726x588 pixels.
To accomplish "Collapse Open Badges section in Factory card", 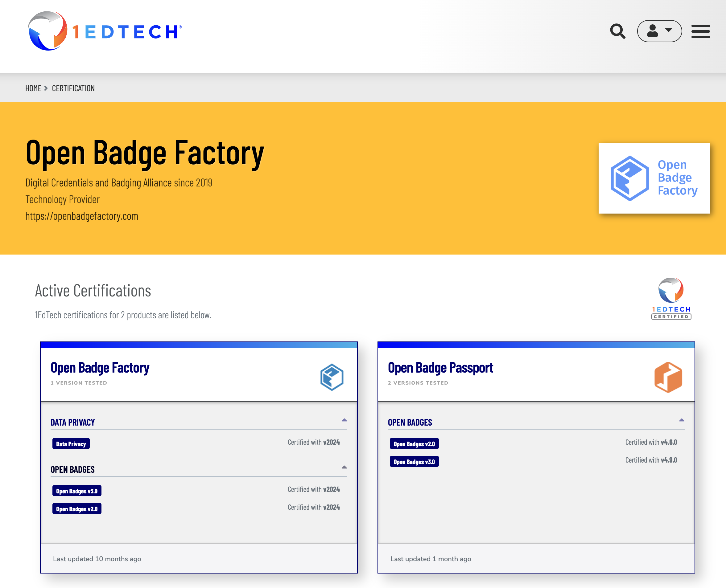I will [344, 468].
